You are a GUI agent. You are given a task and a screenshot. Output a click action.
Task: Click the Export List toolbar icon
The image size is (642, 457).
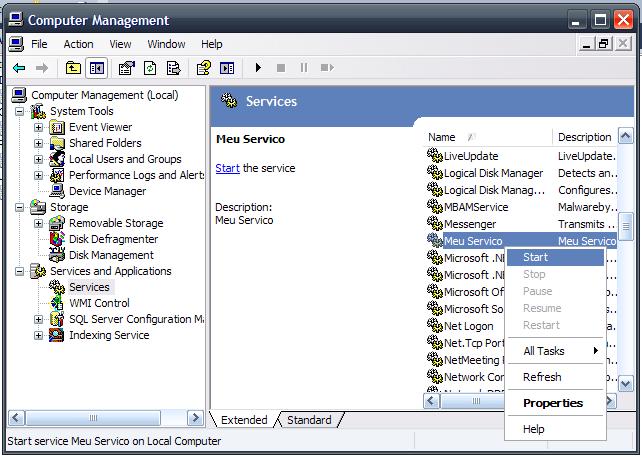pyautogui.click(x=174, y=68)
